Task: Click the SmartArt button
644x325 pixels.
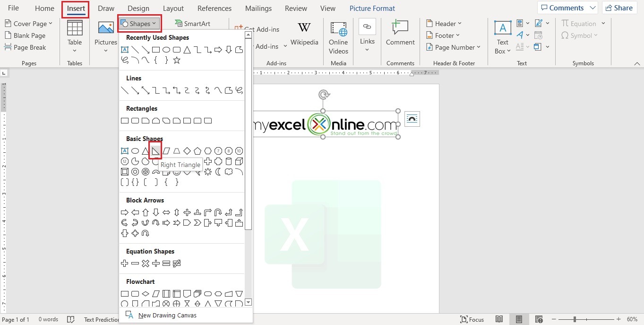Action: click(192, 24)
